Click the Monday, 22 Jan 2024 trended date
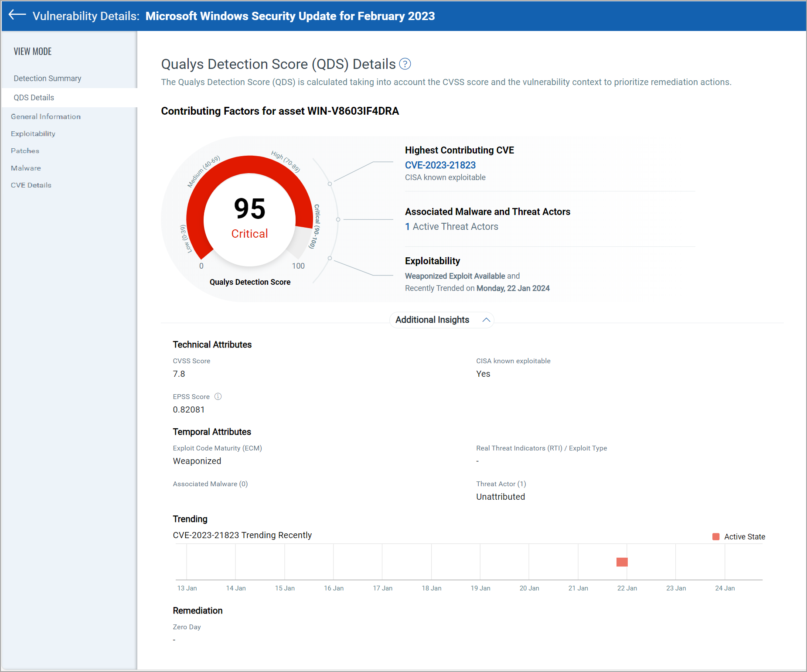This screenshot has width=807, height=672. [x=513, y=288]
